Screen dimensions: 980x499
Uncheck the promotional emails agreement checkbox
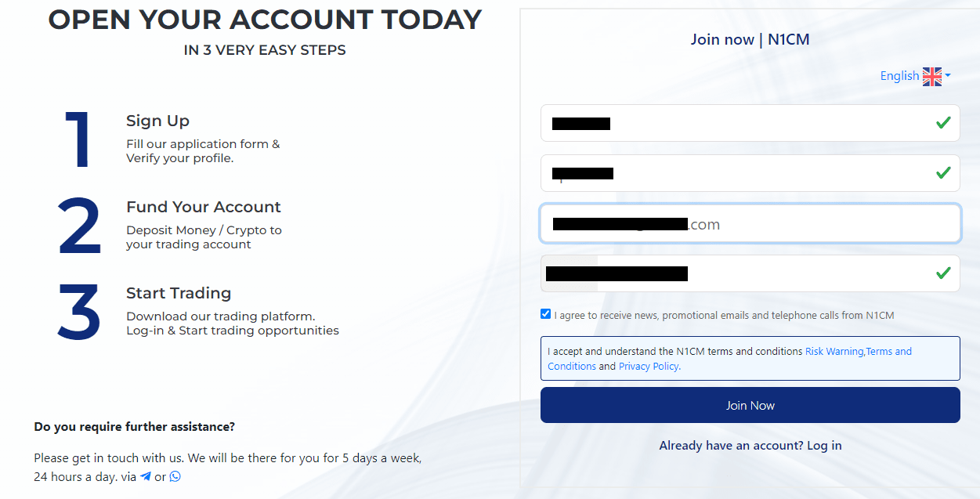545,314
